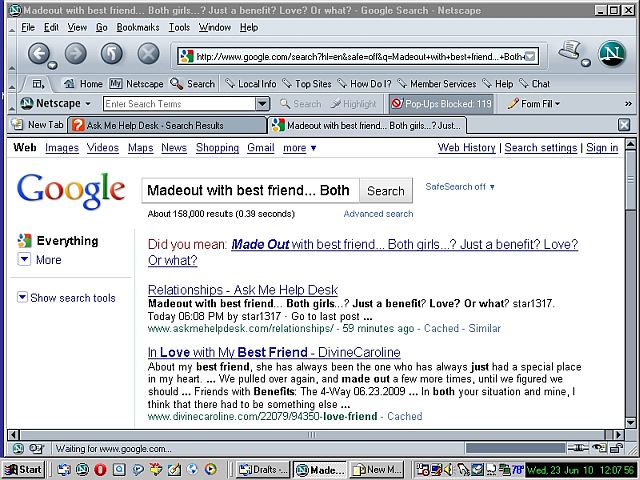This screenshot has height=480, width=640.
Task: Expand 'Show search tools' in sidebar
Action: click(66, 298)
